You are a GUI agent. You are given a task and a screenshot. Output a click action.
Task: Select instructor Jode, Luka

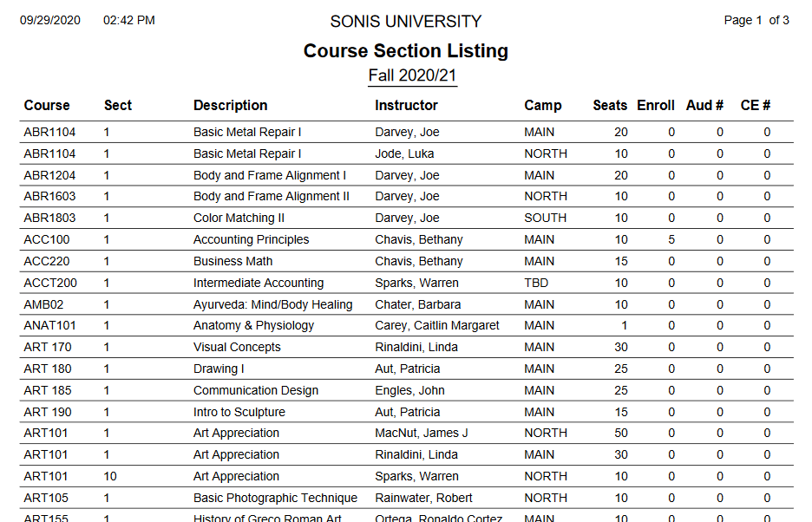[404, 153]
